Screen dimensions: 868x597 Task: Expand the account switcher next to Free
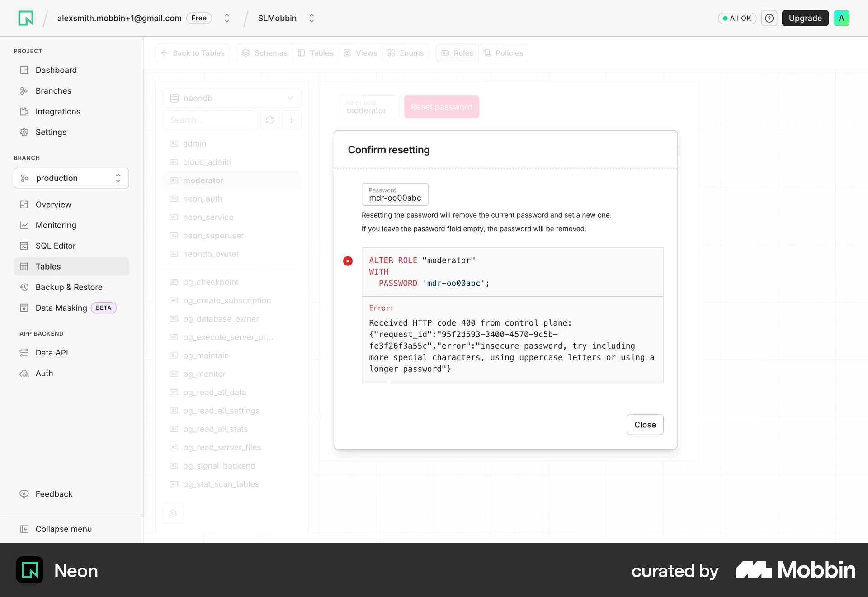[x=227, y=18]
